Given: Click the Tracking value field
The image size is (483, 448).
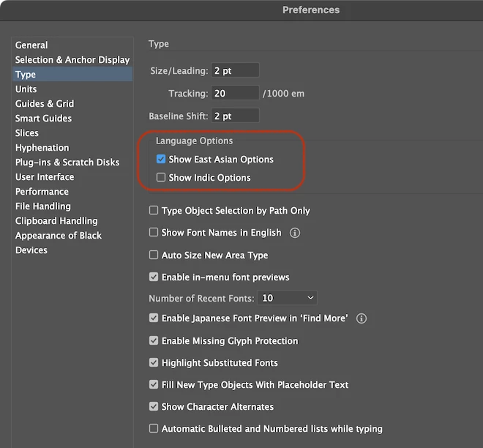Looking at the screenshot, I should click(x=235, y=94).
